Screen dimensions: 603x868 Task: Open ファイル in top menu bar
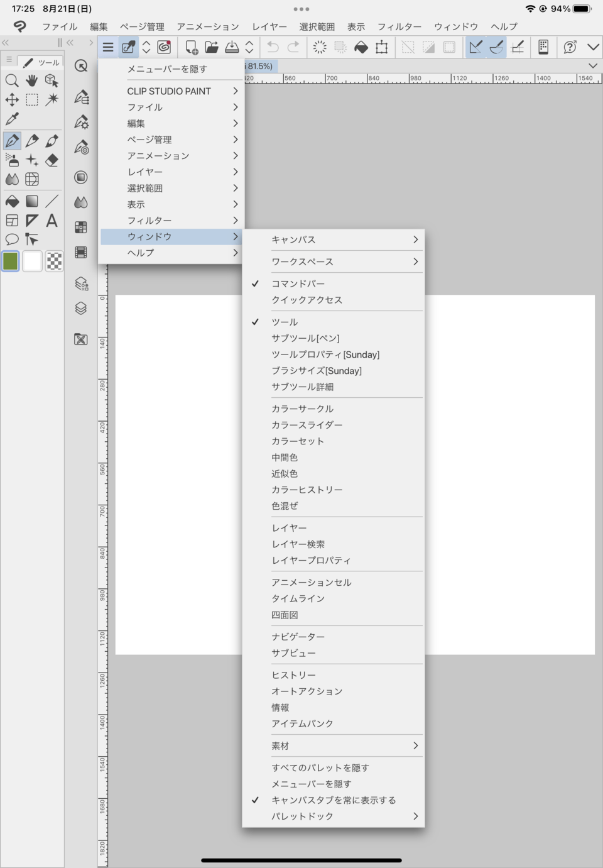60,26
